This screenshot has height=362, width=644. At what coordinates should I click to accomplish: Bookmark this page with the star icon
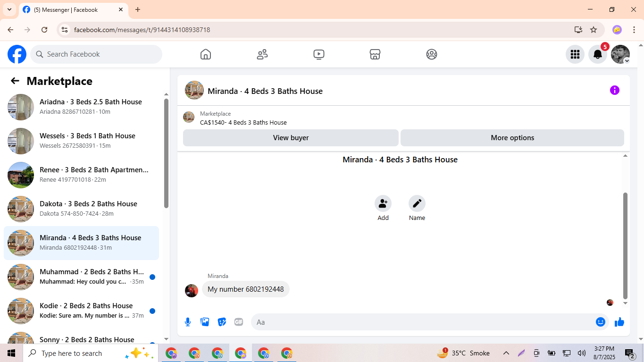[594, 30]
